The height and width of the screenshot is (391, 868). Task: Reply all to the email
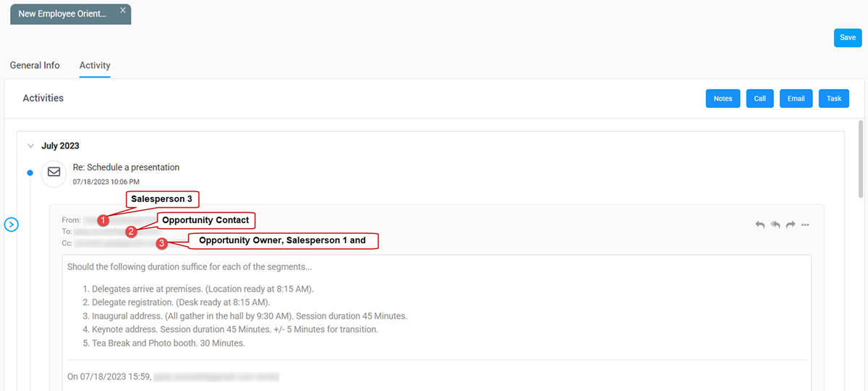pos(775,225)
